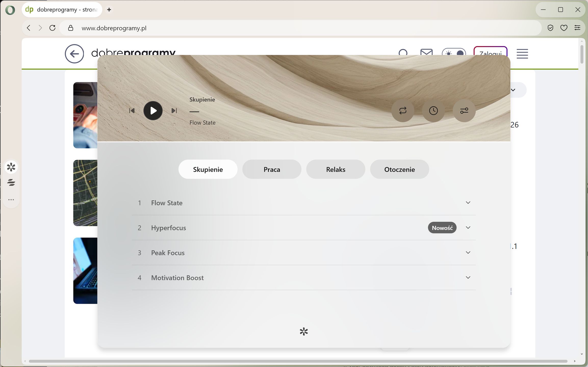Screen dimensions: 588x367
Task: Expand the Hyperfocus row chevron
Action: pyautogui.click(x=468, y=228)
